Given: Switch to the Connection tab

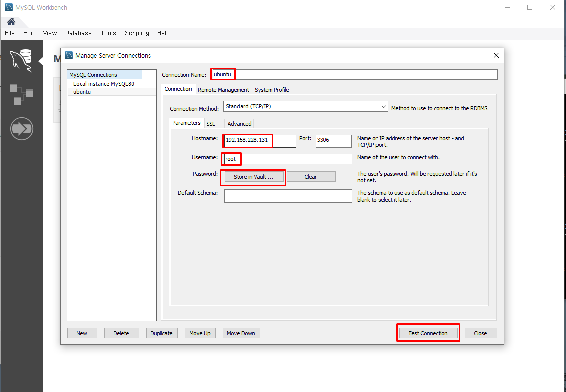Looking at the screenshot, I should [x=178, y=89].
